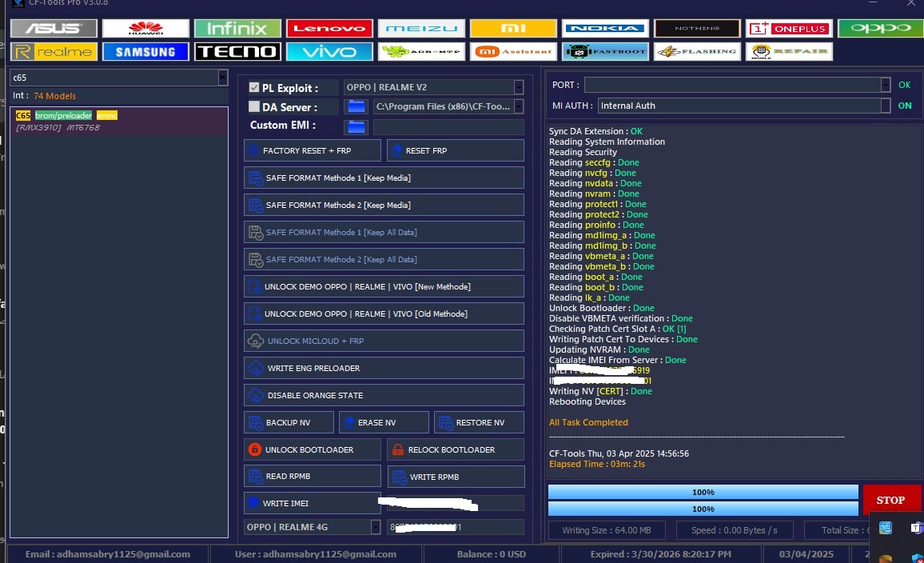
Task: Expand the PORT dropdown
Action: point(885,85)
